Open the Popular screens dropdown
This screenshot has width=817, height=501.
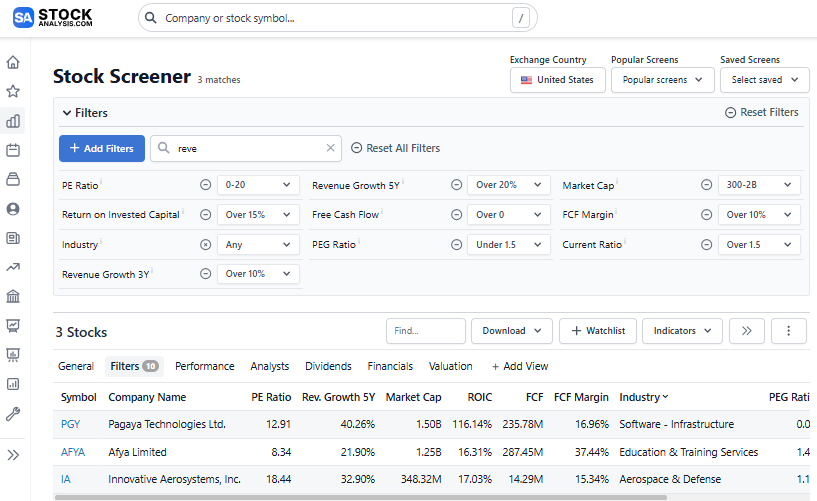point(662,80)
